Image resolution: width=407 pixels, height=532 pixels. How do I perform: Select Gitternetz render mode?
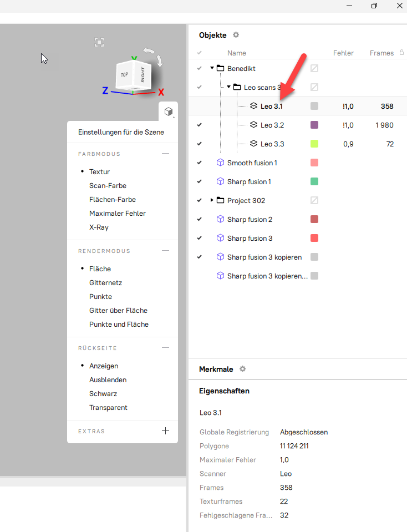[106, 282]
